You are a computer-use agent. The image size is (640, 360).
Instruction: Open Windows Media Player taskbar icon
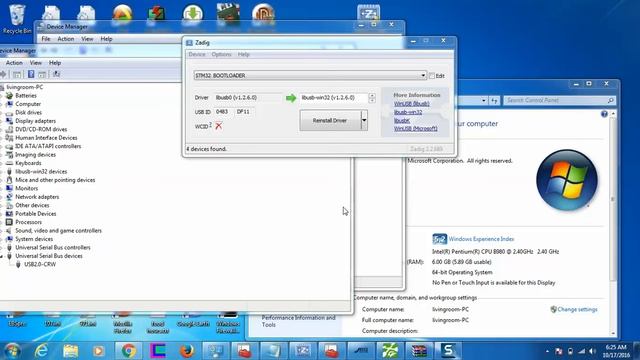click(x=98, y=351)
